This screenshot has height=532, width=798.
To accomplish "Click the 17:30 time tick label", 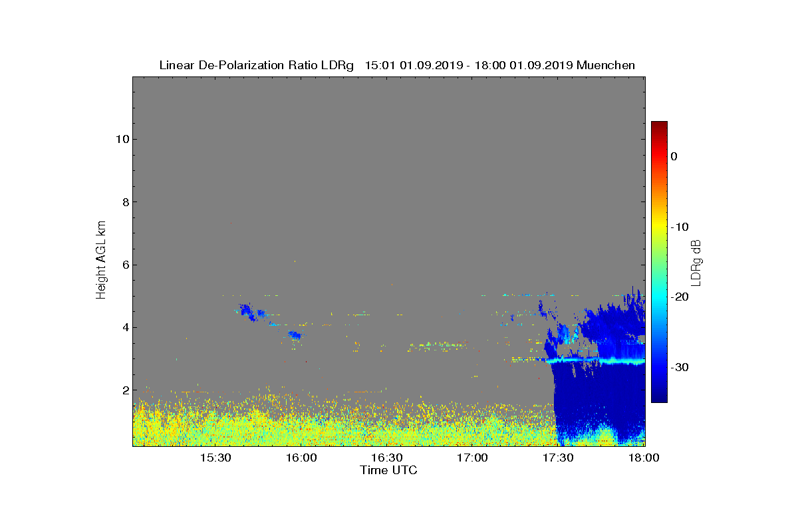I will coord(559,458).
